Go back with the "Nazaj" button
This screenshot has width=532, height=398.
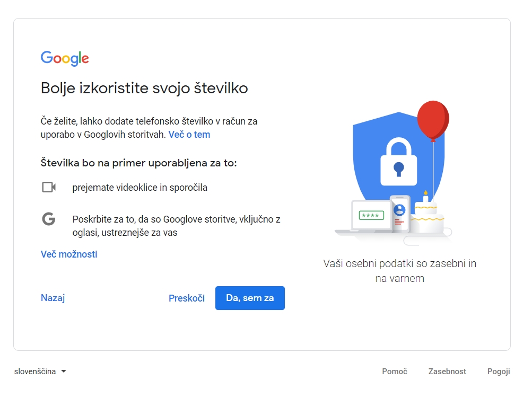pyautogui.click(x=53, y=298)
